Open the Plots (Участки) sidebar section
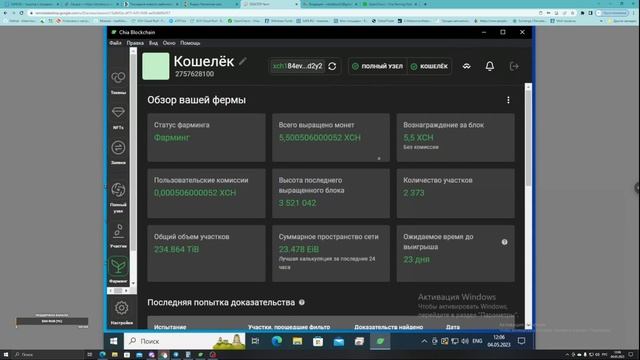 (x=118, y=236)
